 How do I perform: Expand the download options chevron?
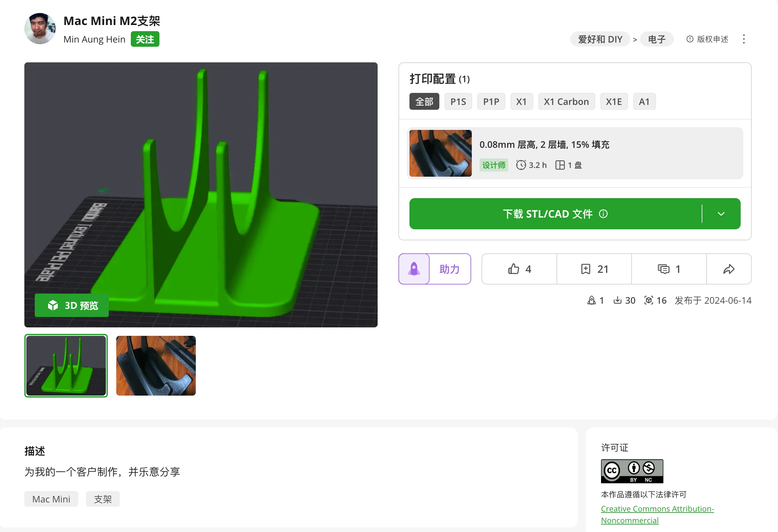(721, 214)
